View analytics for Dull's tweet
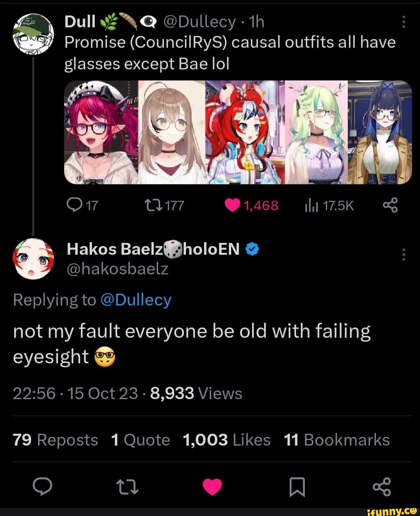The image size is (420, 516). 311,205
